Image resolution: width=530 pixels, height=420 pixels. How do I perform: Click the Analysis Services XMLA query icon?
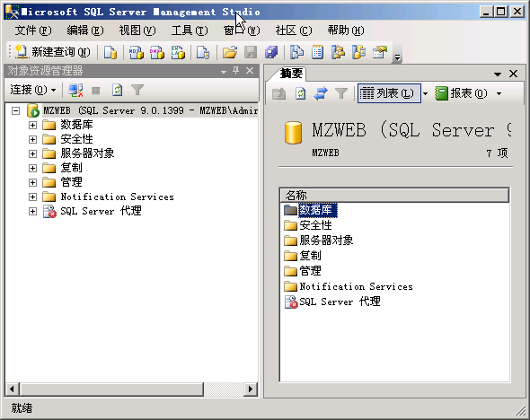(178, 52)
